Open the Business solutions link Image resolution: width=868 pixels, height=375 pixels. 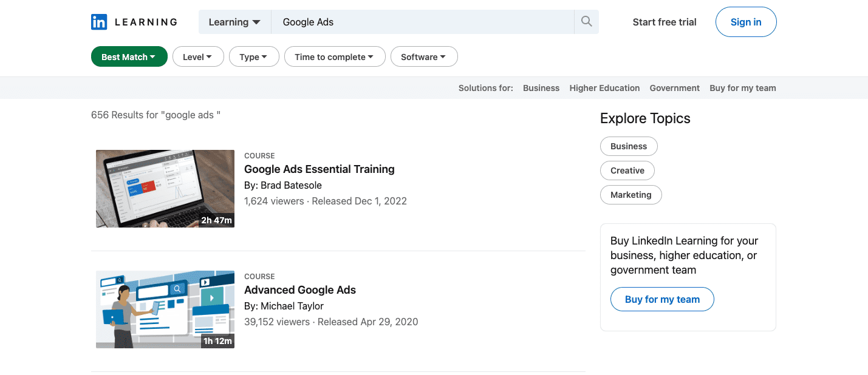pos(541,88)
